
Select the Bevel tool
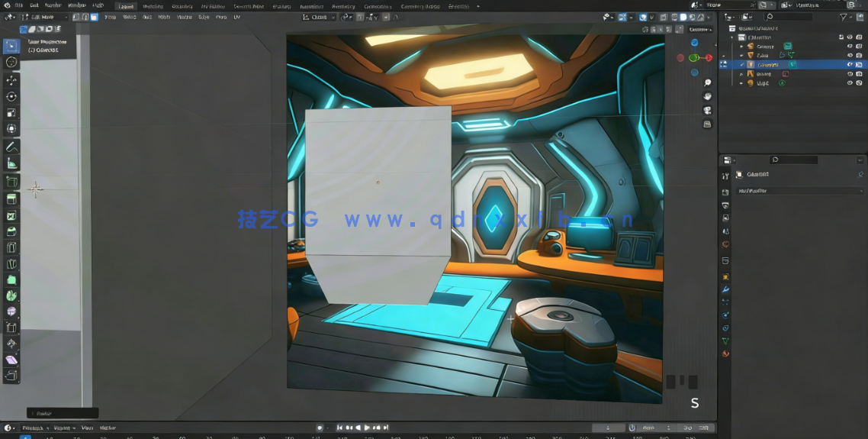coord(11,231)
